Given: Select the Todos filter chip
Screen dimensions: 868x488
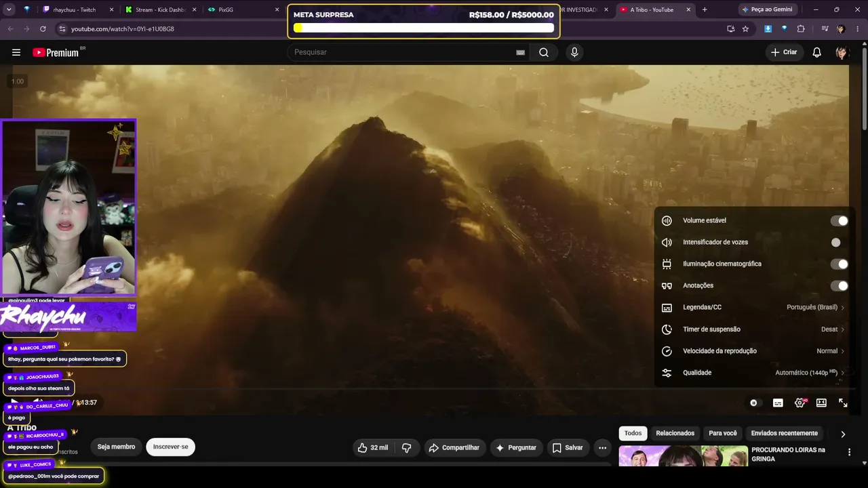Looking at the screenshot, I should pos(633,434).
